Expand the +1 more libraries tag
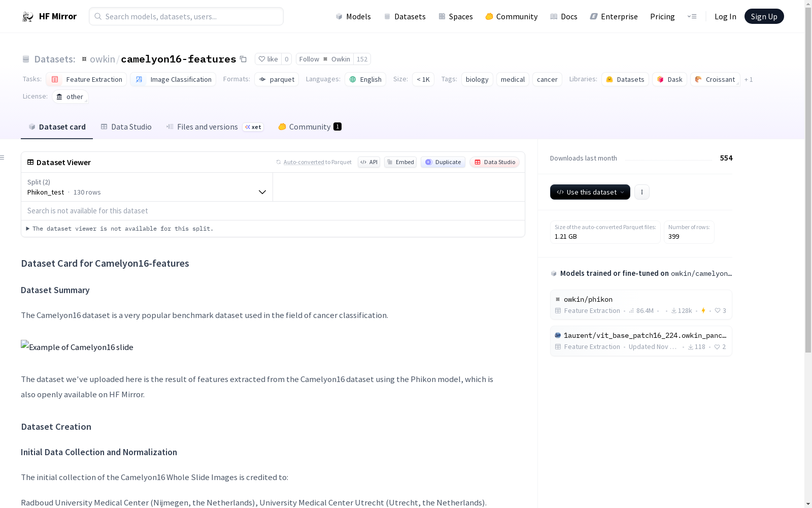The width and height of the screenshot is (812, 508). coord(749,79)
